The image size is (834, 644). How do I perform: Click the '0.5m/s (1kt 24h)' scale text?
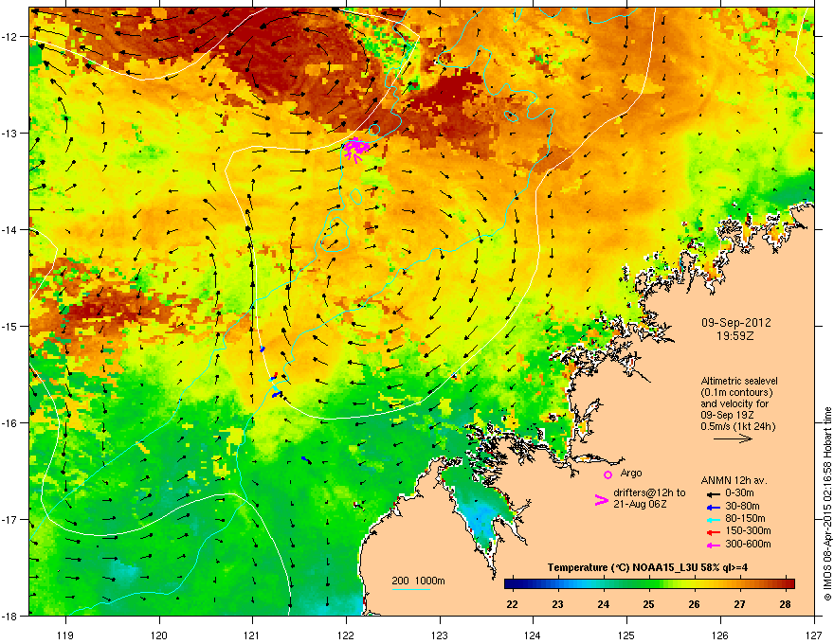pyautogui.click(x=737, y=426)
